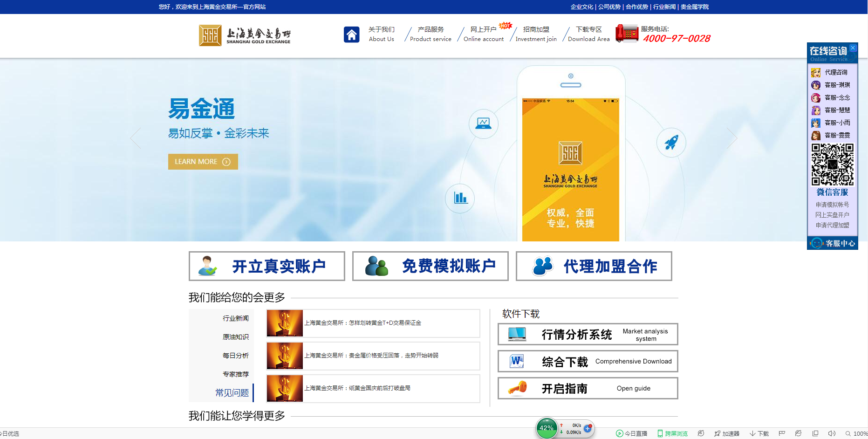Select 原油知识 tab
Viewport: 868px width, 439px height.
pos(236,337)
